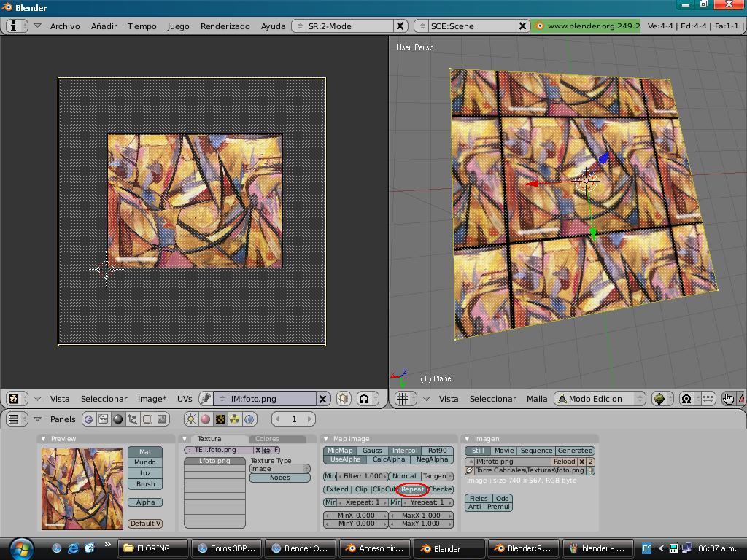Collapse the Textura panel triangle
Viewport: 747px width, 560px height.
(185, 438)
